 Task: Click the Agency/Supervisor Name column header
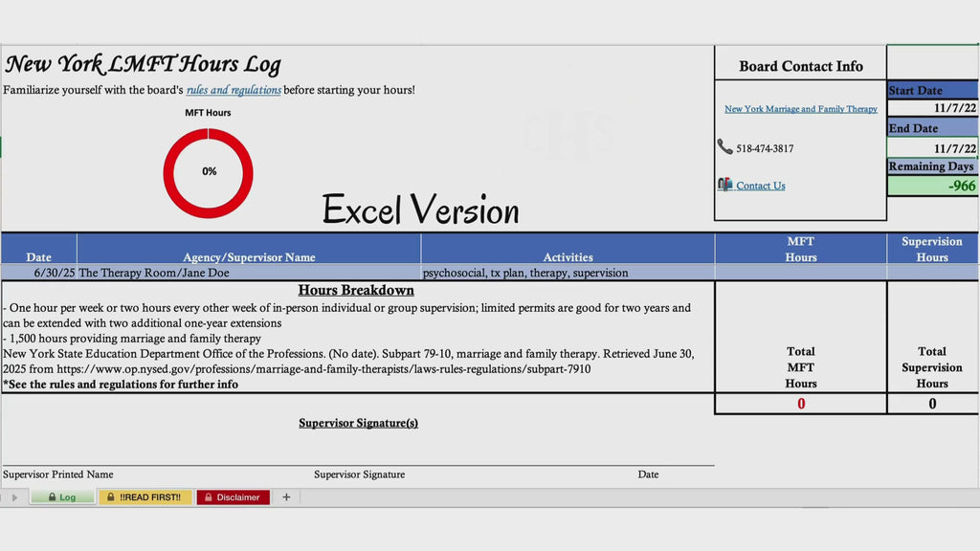coord(249,249)
